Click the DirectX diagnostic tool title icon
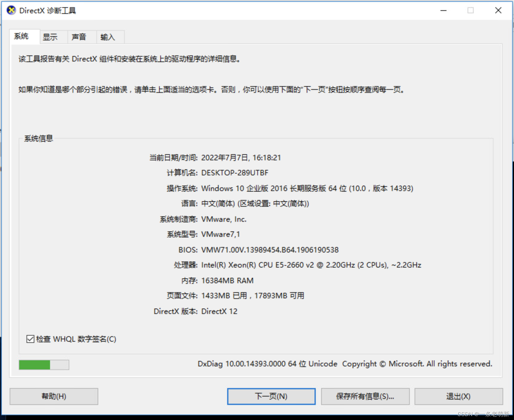Image resolution: width=514 pixels, height=420 pixels. point(11,10)
